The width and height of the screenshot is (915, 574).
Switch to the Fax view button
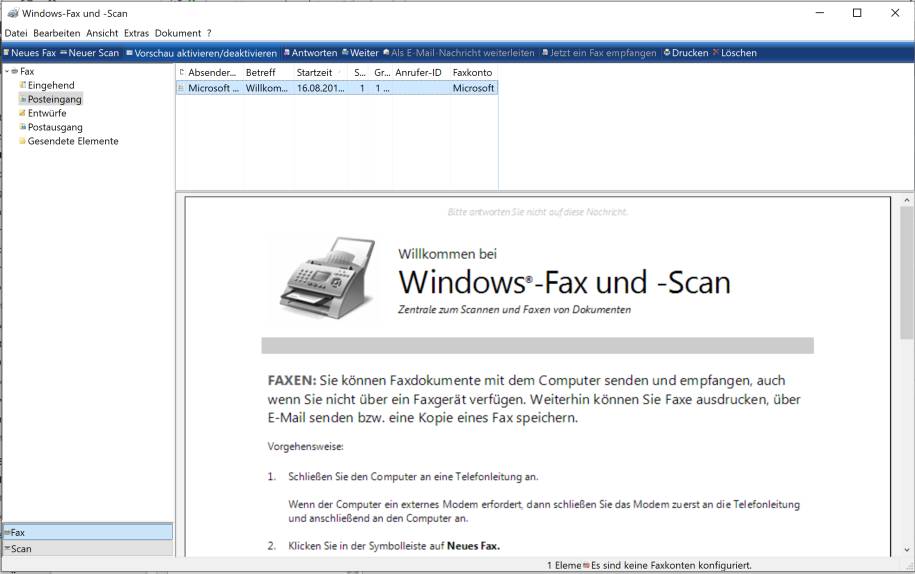click(88, 532)
